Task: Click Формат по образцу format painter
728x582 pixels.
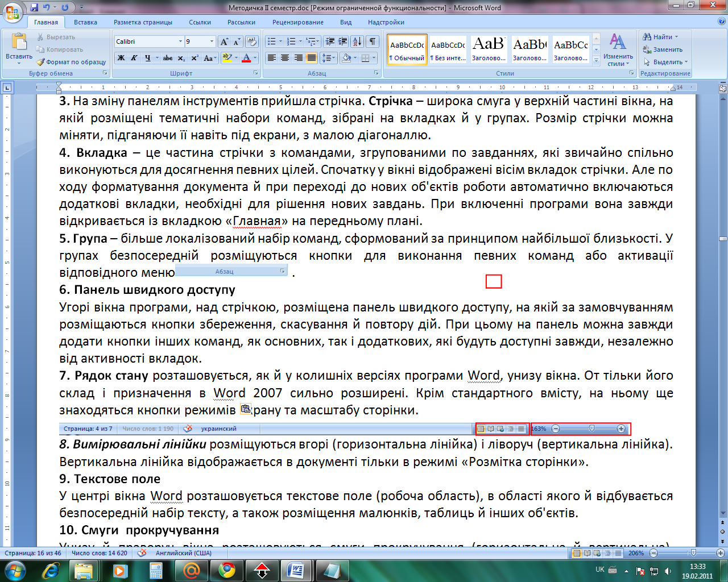Action: point(72,62)
